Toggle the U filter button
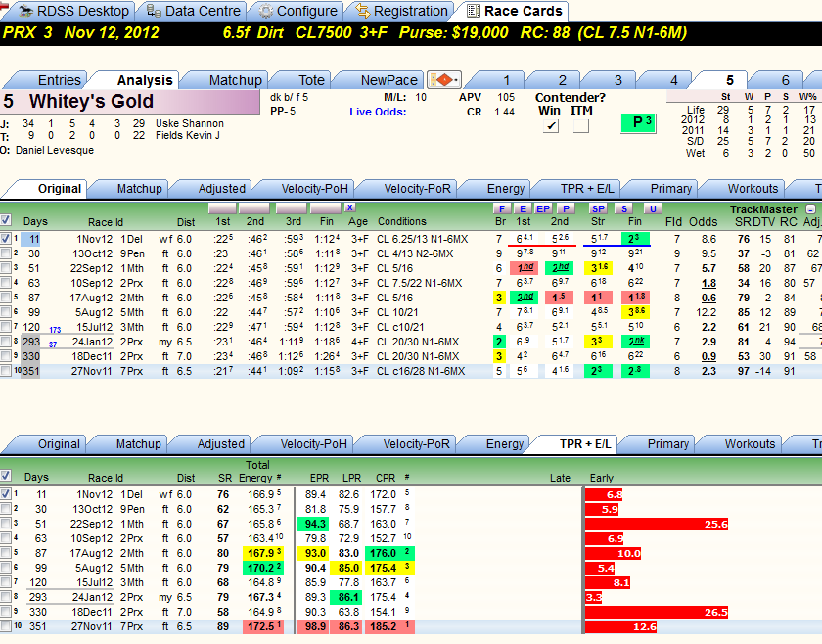The width and height of the screenshot is (822, 644). (653, 208)
